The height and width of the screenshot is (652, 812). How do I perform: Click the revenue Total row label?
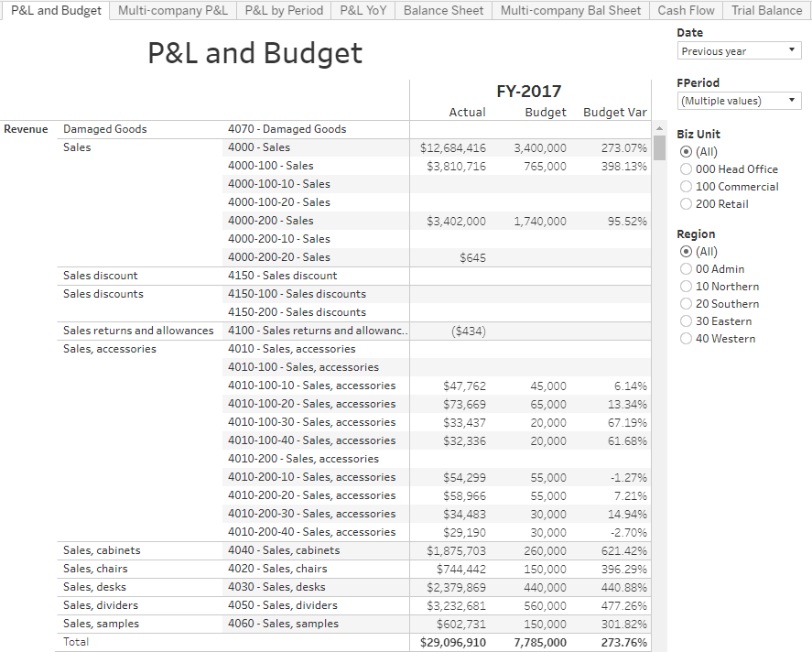pyautogui.click(x=76, y=642)
